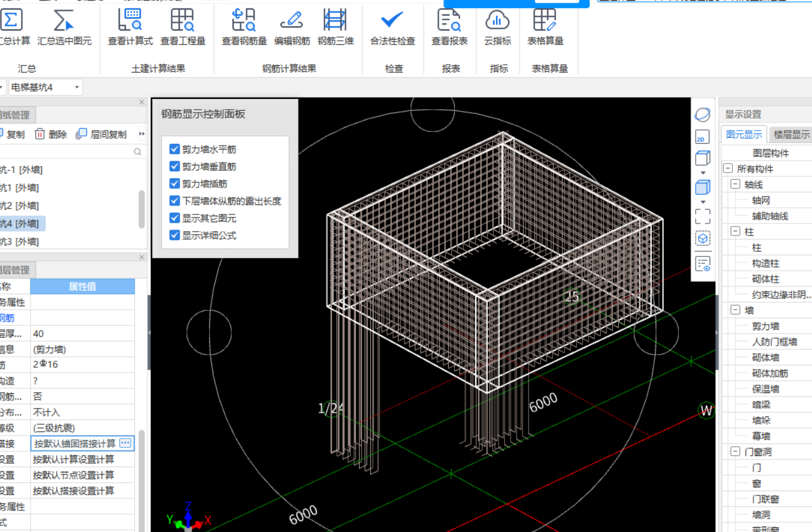
Task: Uncheck 剪力墙垂直筋
Action: 175,166
